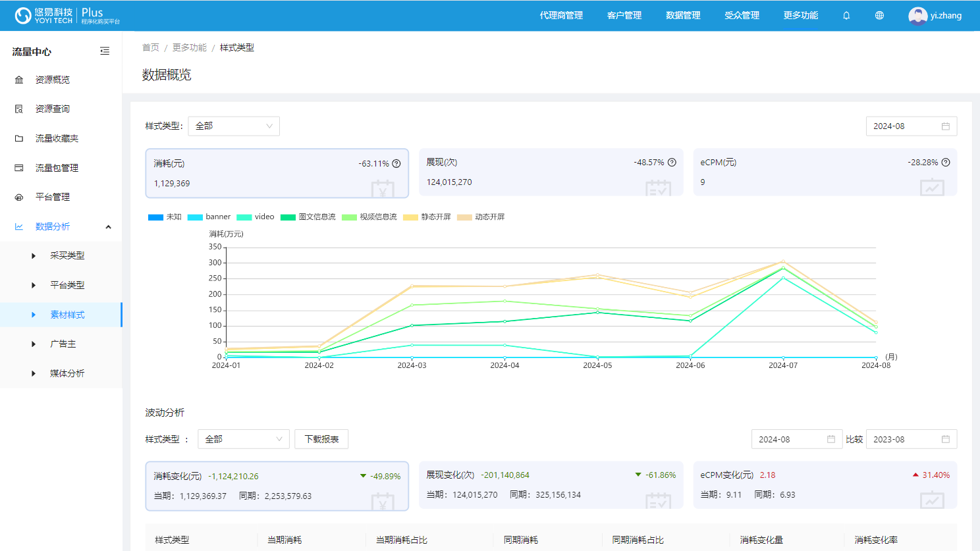Click top month field showing 2024-08

point(912,126)
